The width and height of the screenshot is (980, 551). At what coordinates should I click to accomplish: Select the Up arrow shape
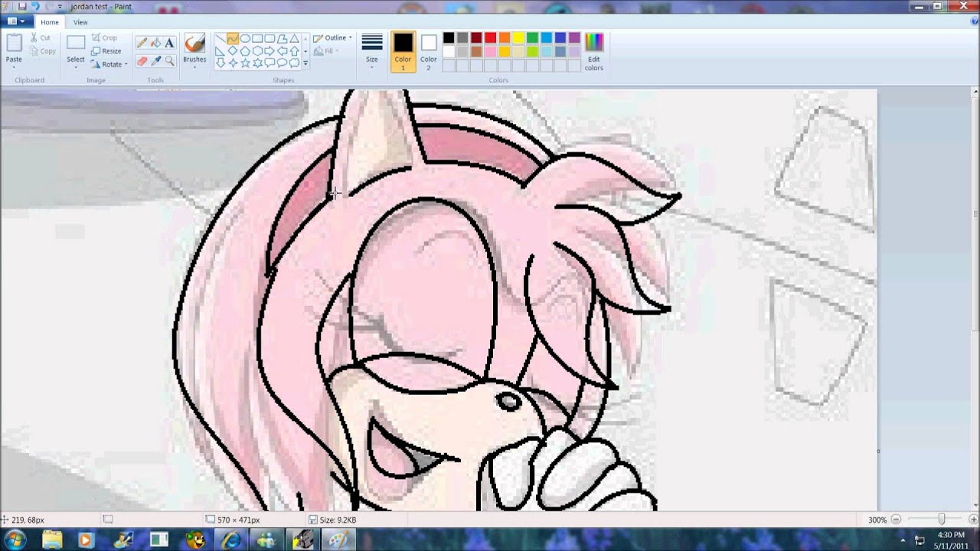[294, 51]
